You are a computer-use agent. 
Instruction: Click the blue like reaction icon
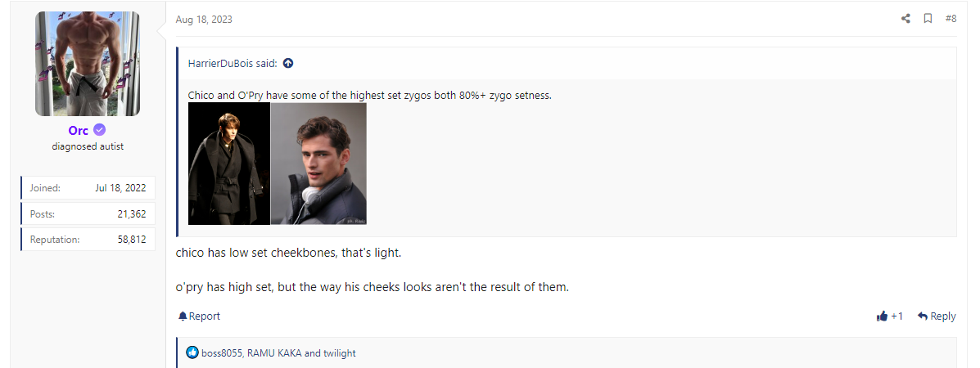[192, 353]
